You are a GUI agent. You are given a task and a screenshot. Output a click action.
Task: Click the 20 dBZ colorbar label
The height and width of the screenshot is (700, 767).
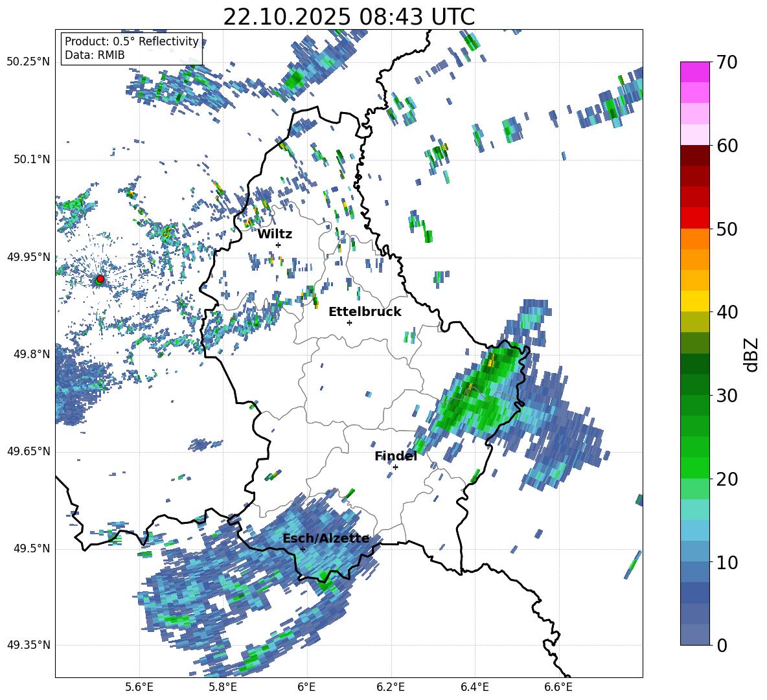click(727, 479)
